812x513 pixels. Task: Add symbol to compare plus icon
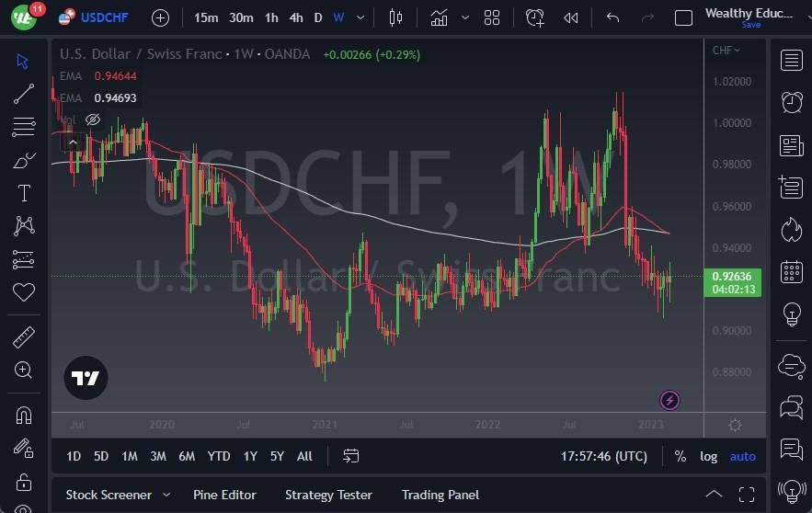coord(161,18)
